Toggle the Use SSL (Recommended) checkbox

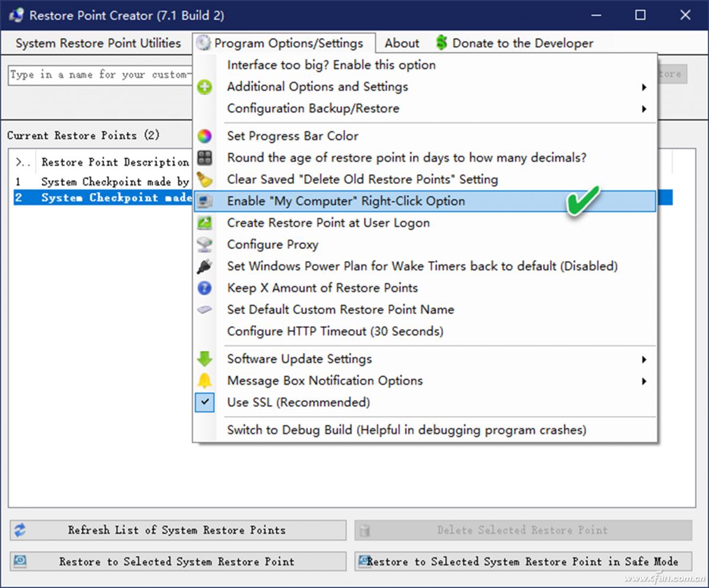click(x=204, y=402)
